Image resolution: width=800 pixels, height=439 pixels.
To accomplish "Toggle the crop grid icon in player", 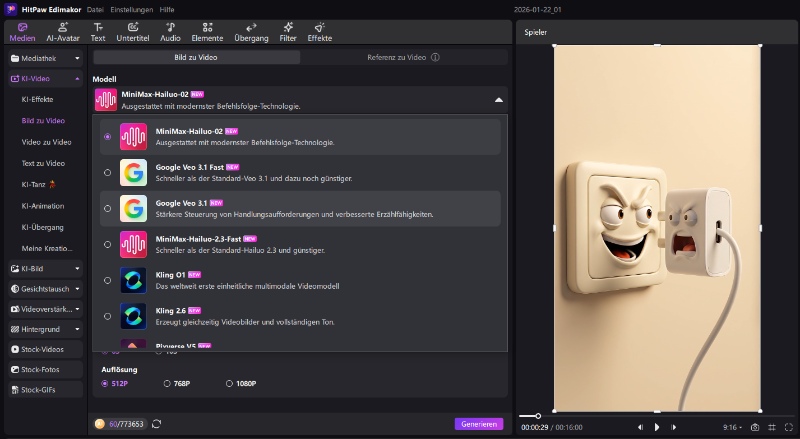I will click(x=772, y=427).
